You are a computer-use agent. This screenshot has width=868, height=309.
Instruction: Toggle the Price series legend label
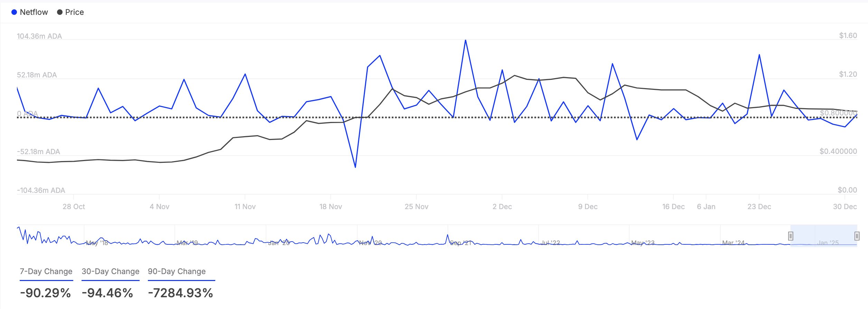point(74,12)
